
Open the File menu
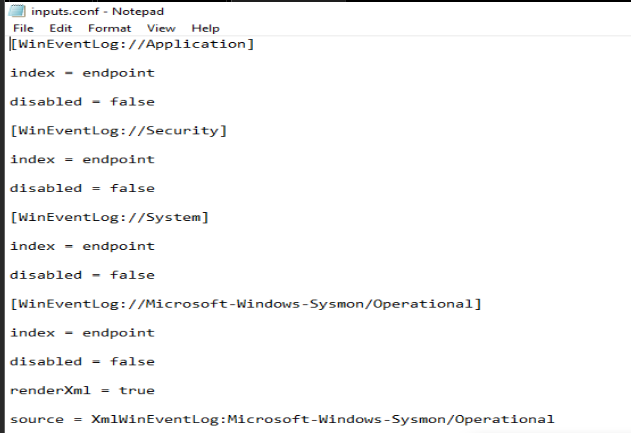pos(23,28)
